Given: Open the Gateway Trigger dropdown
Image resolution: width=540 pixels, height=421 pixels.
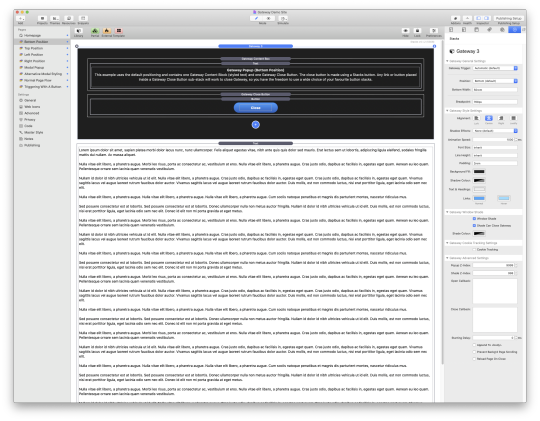Looking at the screenshot, I should (x=495, y=68).
